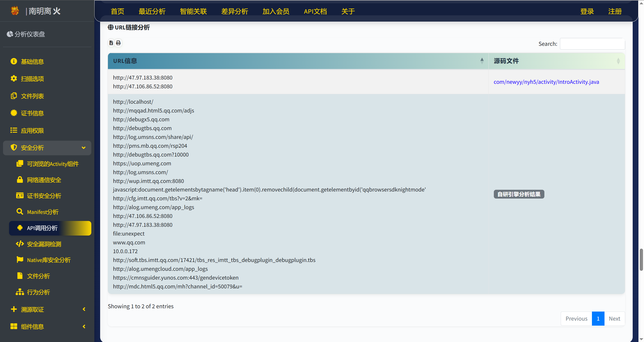Screen dimensions: 644x342
Task: Collapse the 安全分析 section
Action: tap(84, 148)
